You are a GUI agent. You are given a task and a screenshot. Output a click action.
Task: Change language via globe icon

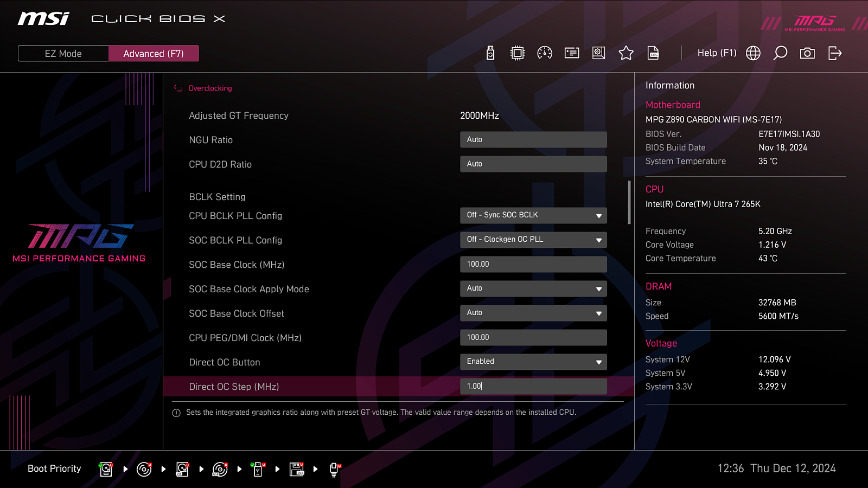tap(753, 53)
